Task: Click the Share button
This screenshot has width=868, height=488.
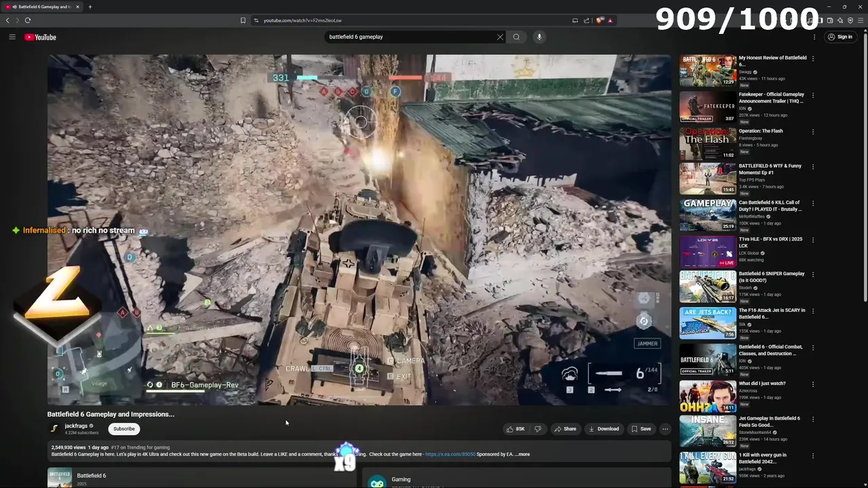Action: click(565, 428)
